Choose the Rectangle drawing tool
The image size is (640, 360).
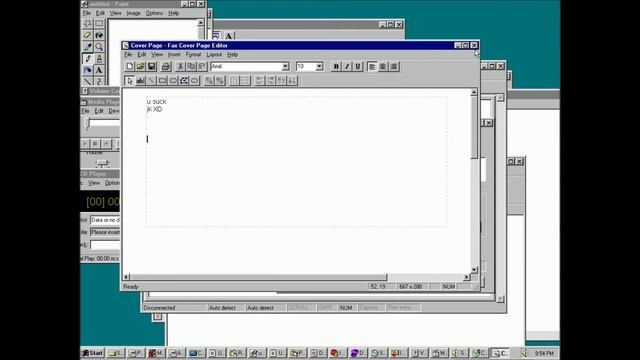[162, 81]
